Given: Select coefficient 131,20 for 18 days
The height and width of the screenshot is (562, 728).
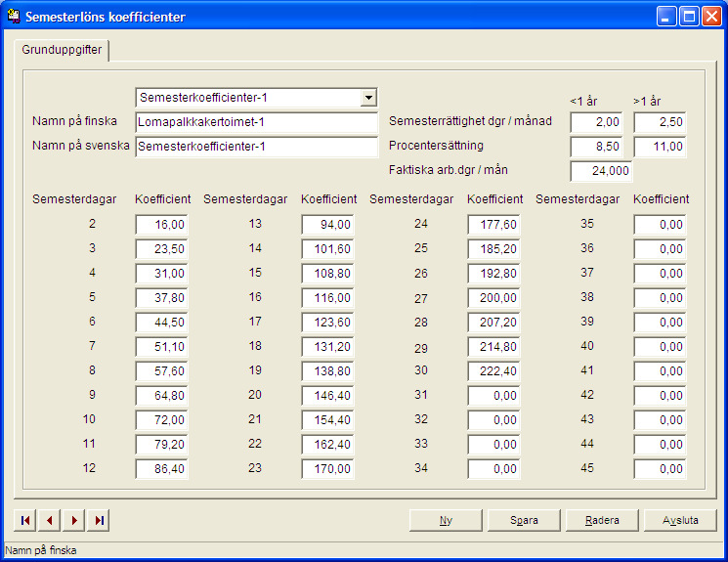Looking at the screenshot, I should coord(327,347).
